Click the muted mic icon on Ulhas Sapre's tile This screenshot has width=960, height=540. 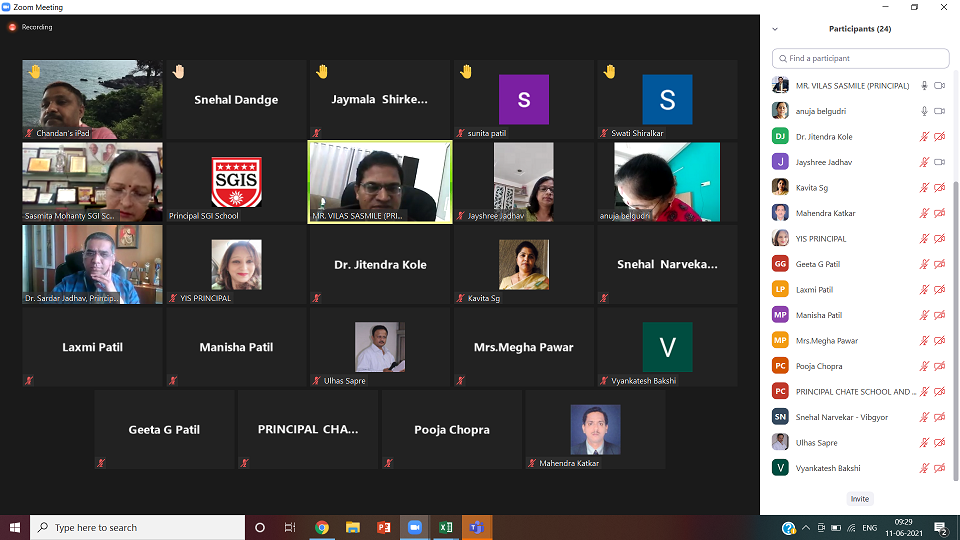pyautogui.click(x=317, y=381)
